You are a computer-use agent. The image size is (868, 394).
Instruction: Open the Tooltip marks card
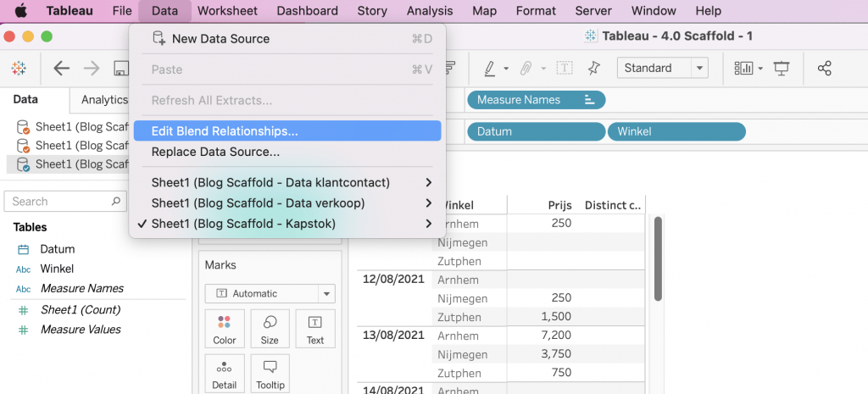pos(270,375)
